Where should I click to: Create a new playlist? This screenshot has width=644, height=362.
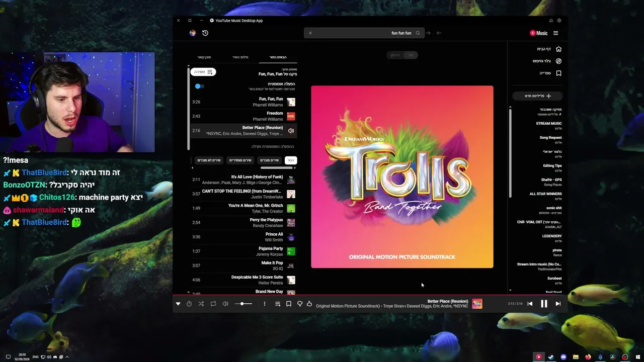(x=538, y=96)
